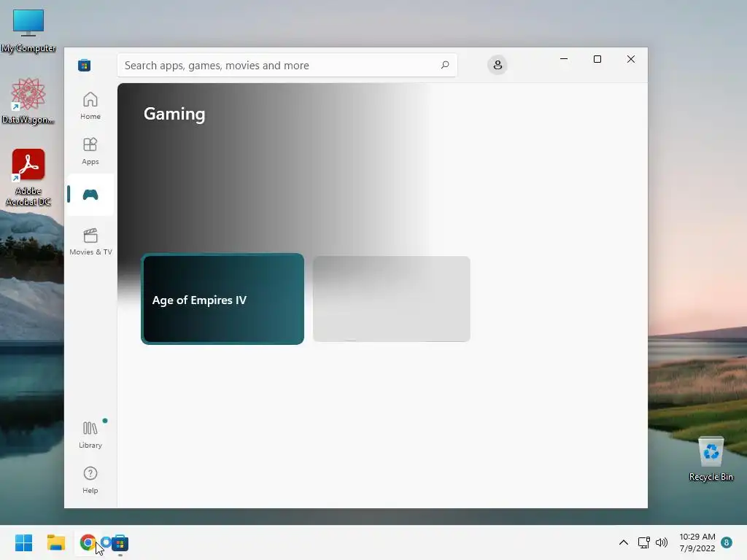Viewport: 747px width, 560px height.
Task: Open the Home section in Store sidebar
Action: [x=90, y=106]
